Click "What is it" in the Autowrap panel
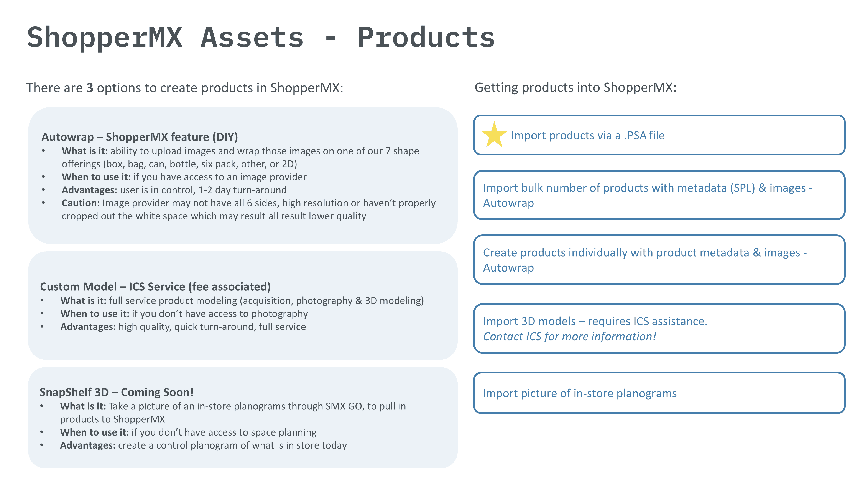Screen dimensions: 868x488 83,151
